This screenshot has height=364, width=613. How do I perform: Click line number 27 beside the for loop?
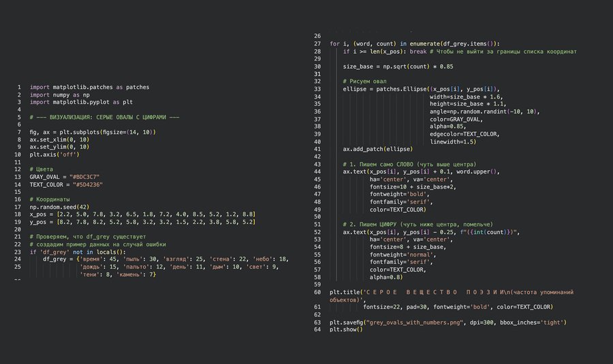coord(317,44)
